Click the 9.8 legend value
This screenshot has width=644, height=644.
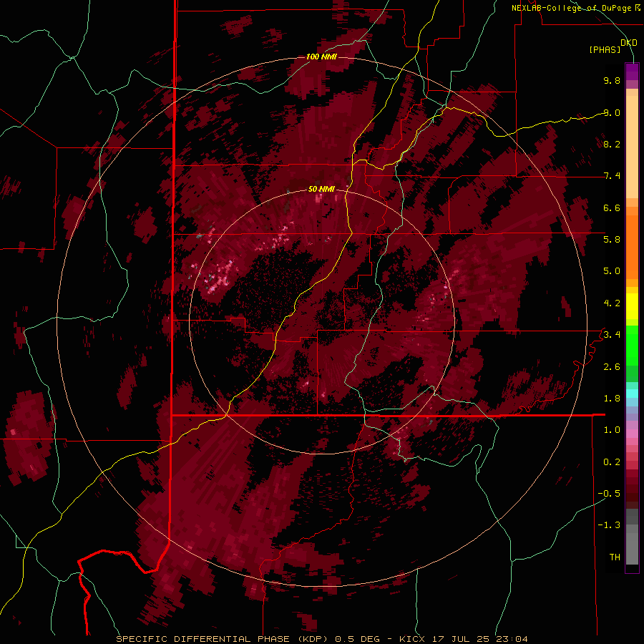(x=612, y=80)
